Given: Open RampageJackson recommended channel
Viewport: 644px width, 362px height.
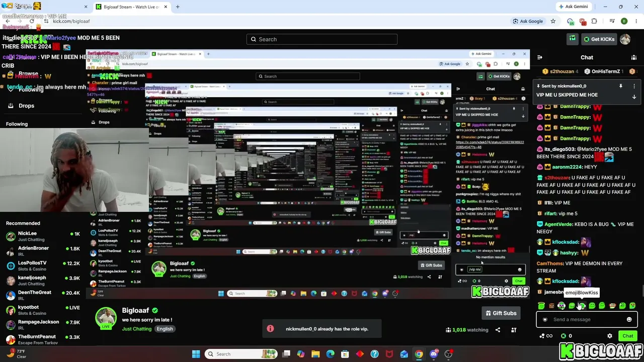Looking at the screenshot, I should pyautogui.click(x=43, y=325).
